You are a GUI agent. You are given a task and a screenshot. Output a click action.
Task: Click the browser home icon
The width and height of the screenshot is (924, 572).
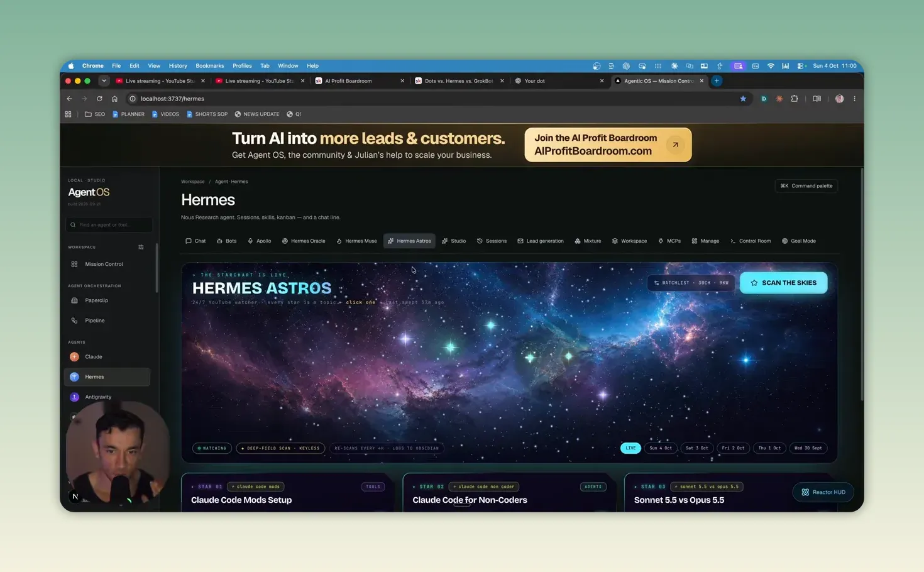pyautogui.click(x=114, y=99)
